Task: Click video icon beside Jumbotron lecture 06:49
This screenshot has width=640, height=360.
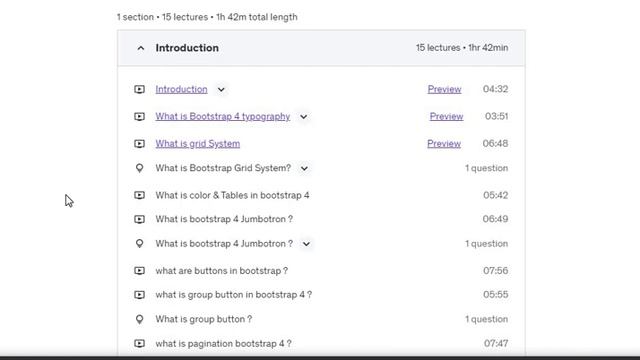Action: click(x=140, y=219)
